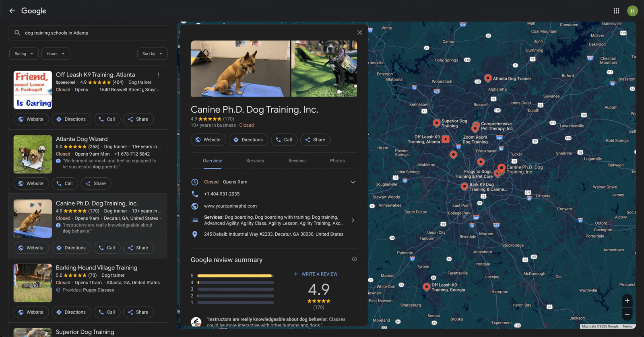Click the search magnifier icon
Screen dimensions: 644x337
(x=17, y=33)
